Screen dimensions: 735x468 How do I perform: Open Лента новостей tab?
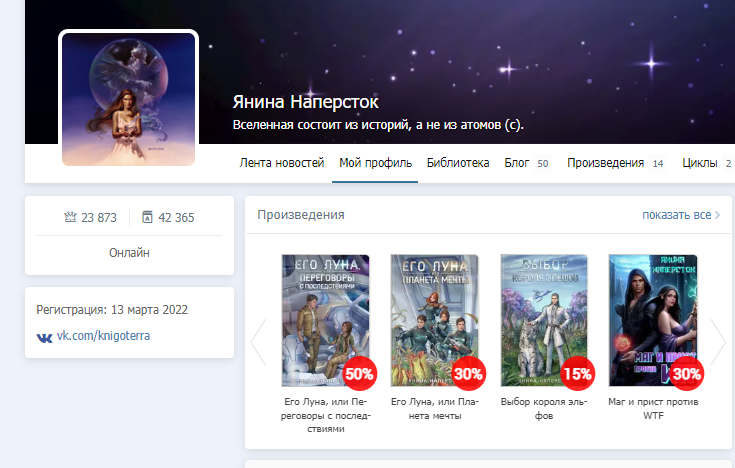click(x=282, y=163)
